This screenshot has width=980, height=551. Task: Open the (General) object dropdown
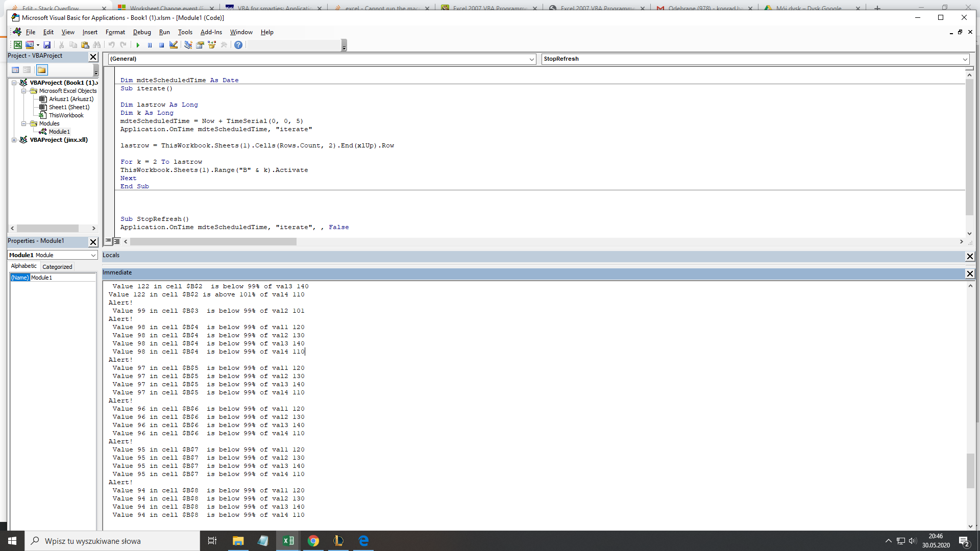pyautogui.click(x=531, y=59)
